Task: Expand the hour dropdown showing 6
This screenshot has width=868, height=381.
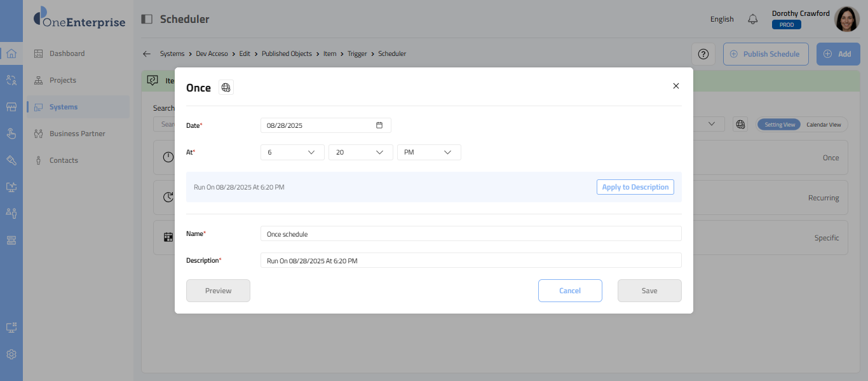Action: (x=292, y=153)
